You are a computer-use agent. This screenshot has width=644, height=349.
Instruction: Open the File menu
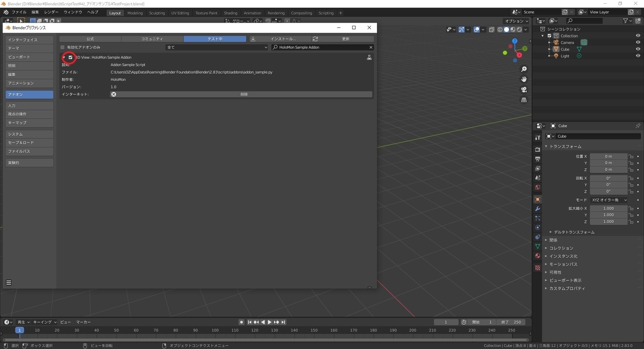19,12
